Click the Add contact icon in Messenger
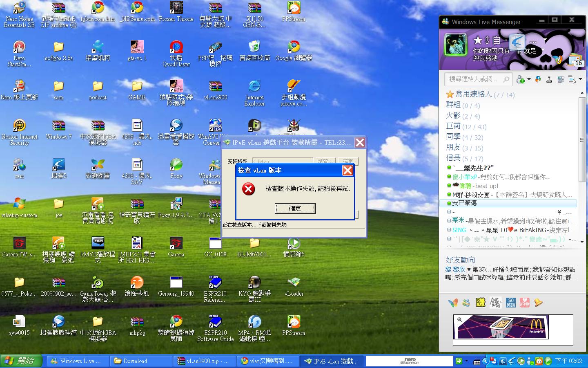Screen dimensions: 588x368 pos(520,79)
